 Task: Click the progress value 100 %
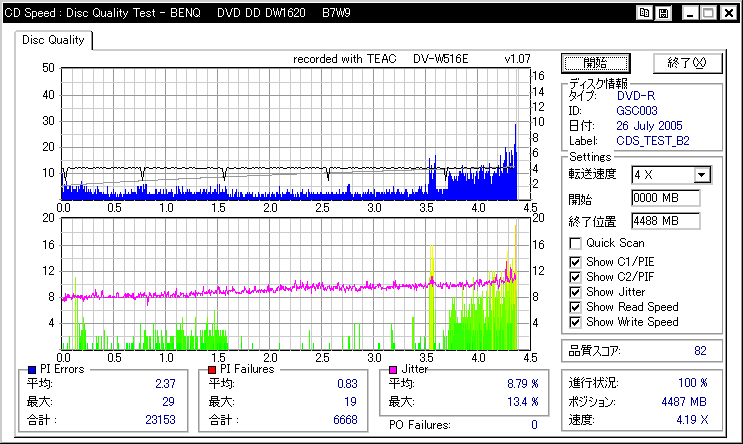pos(693,383)
